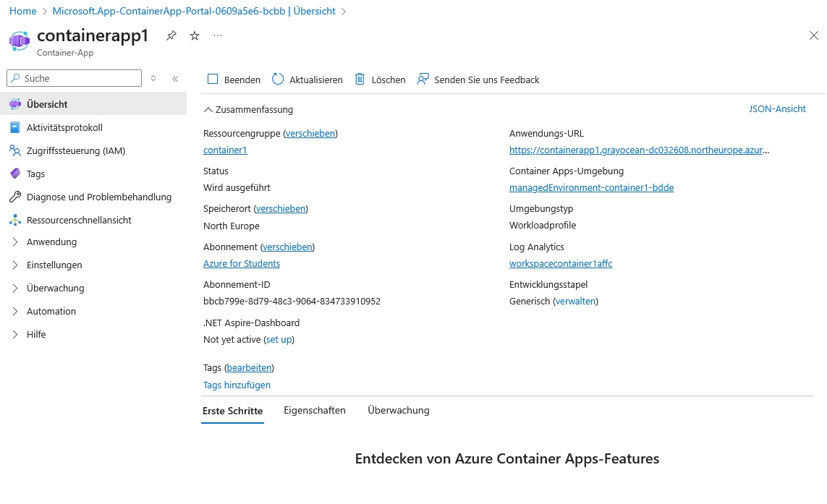The image size is (827, 504).
Task: Pin containerapp1 to the dashboard
Action: click(x=171, y=35)
